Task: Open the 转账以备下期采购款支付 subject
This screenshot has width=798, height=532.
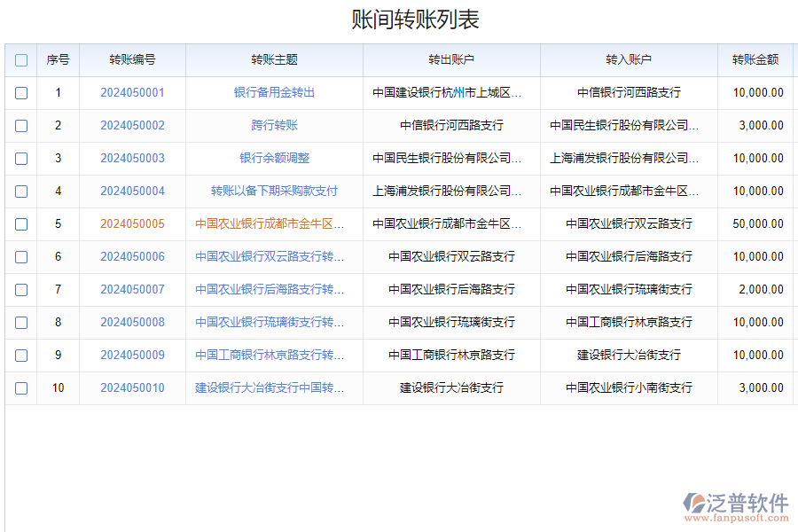Action: pyautogui.click(x=274, y=192)
